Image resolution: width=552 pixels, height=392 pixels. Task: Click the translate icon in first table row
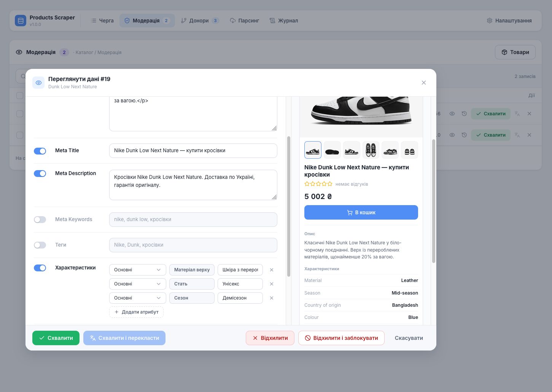(x=517, y=114)
